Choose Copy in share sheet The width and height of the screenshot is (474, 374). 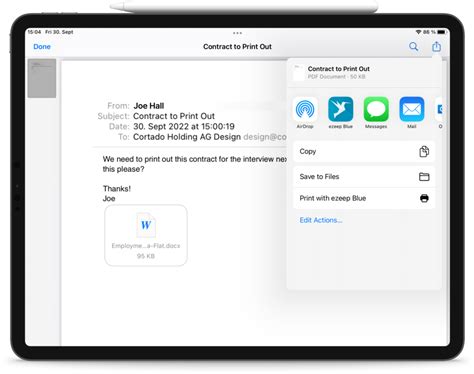point(364,151)
